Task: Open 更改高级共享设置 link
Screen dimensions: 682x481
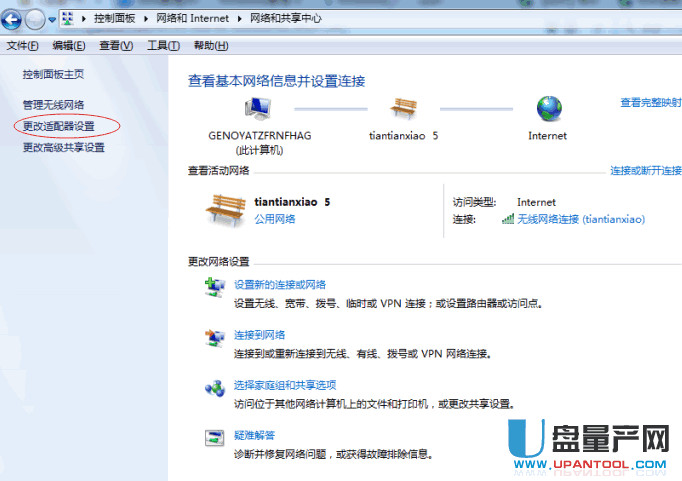Action: coord(64,147)
